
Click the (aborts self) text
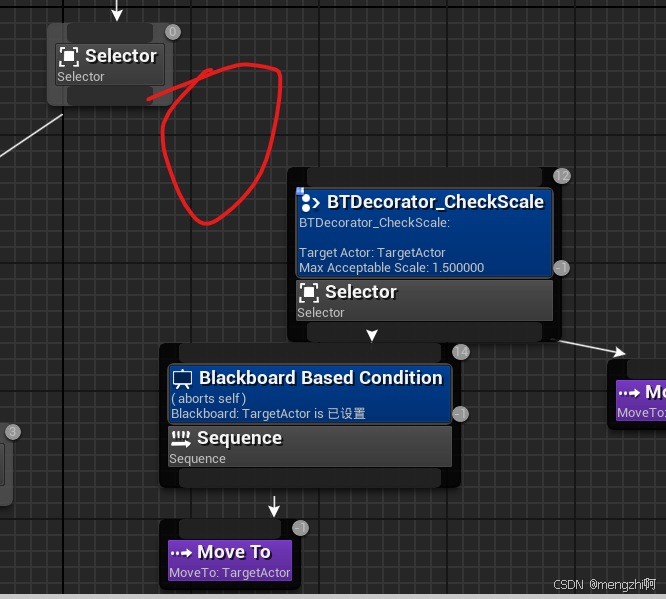point(209,398)
